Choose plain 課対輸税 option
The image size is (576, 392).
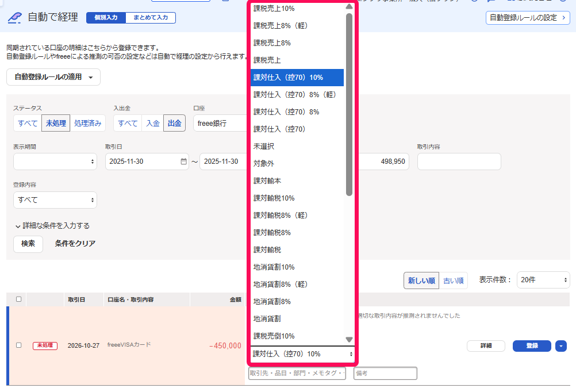point(297,250)
